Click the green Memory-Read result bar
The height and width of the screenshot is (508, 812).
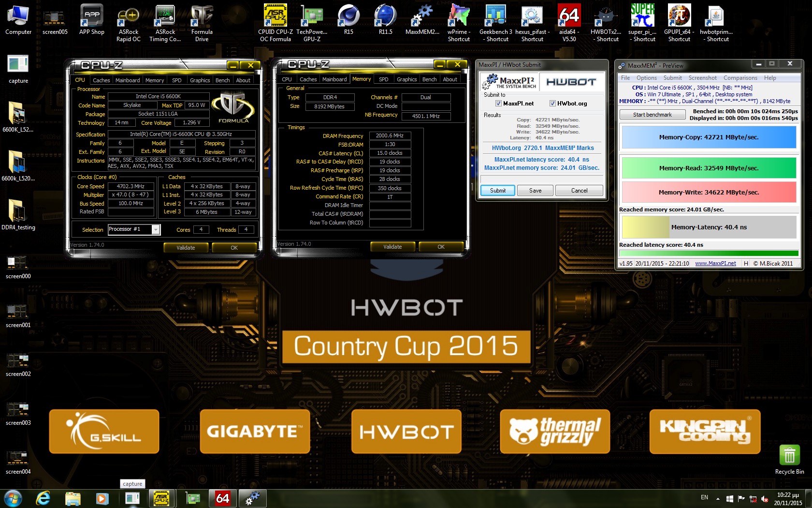pyautogui.click(x=709, y=168)
